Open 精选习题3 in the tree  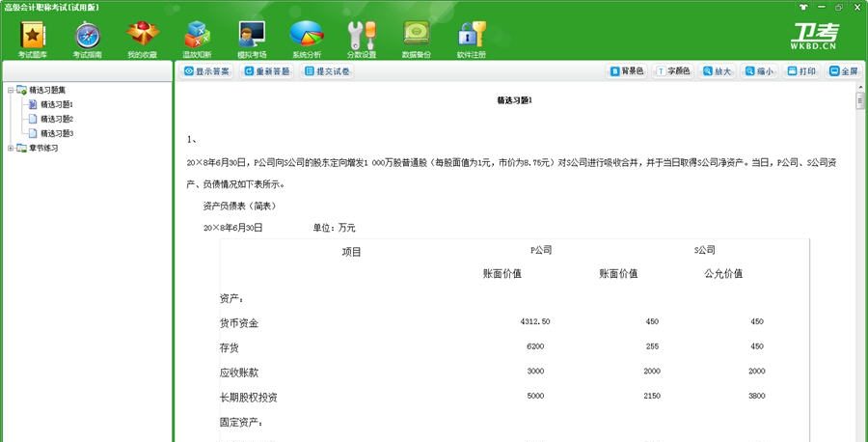(57, 133)
